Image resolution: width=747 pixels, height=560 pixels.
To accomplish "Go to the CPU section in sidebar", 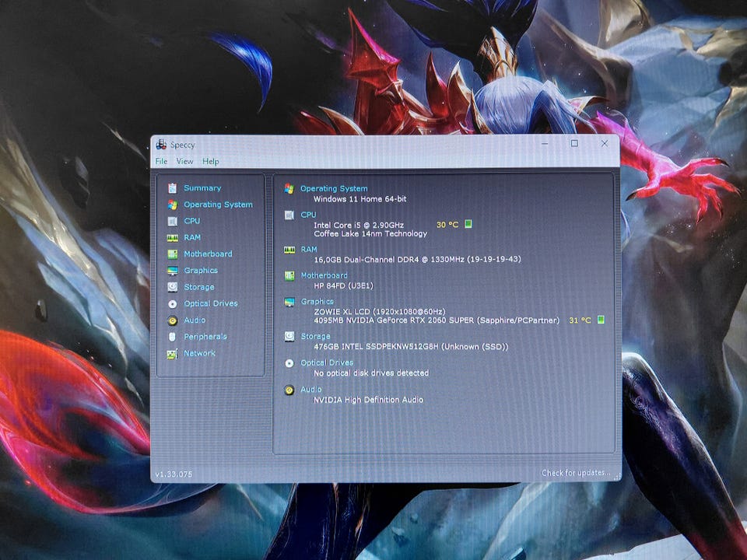I will click(x=192, y=221).
